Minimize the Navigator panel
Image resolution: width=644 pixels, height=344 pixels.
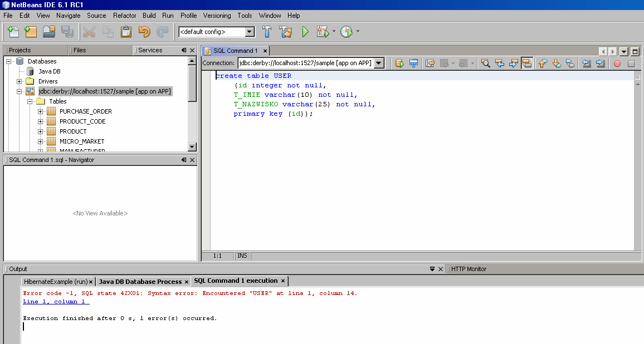tap(184, 160)
